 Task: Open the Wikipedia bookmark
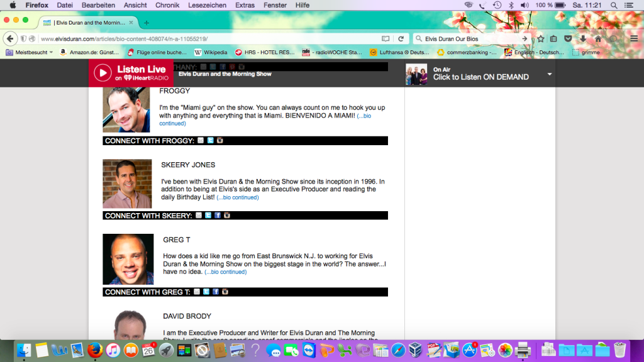pos(211,53)
